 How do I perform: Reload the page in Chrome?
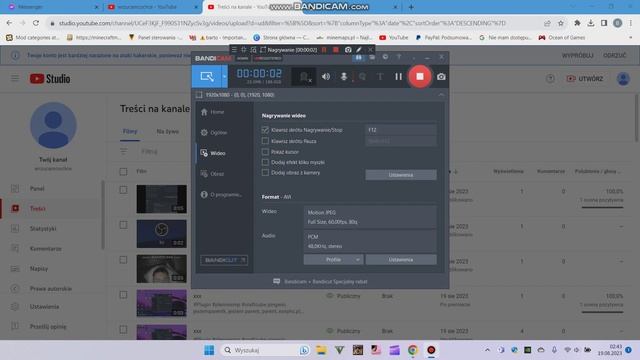point(36,23)
